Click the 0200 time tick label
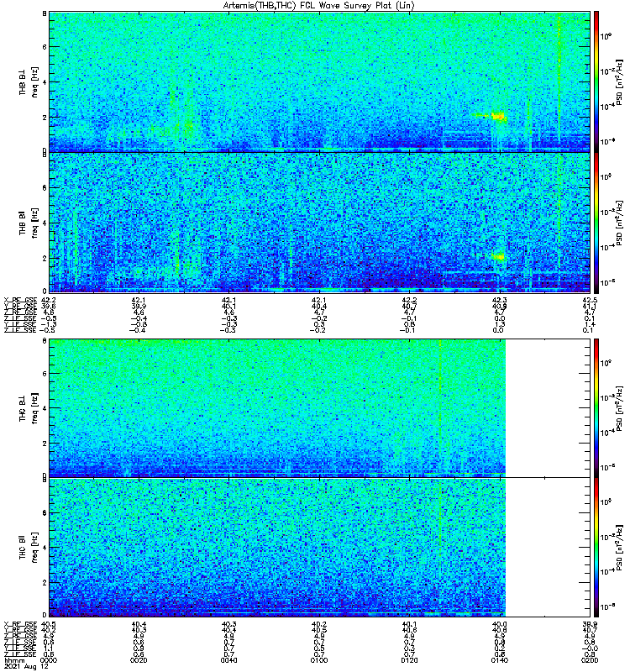630x672 pixels. (x=590, y=660)
